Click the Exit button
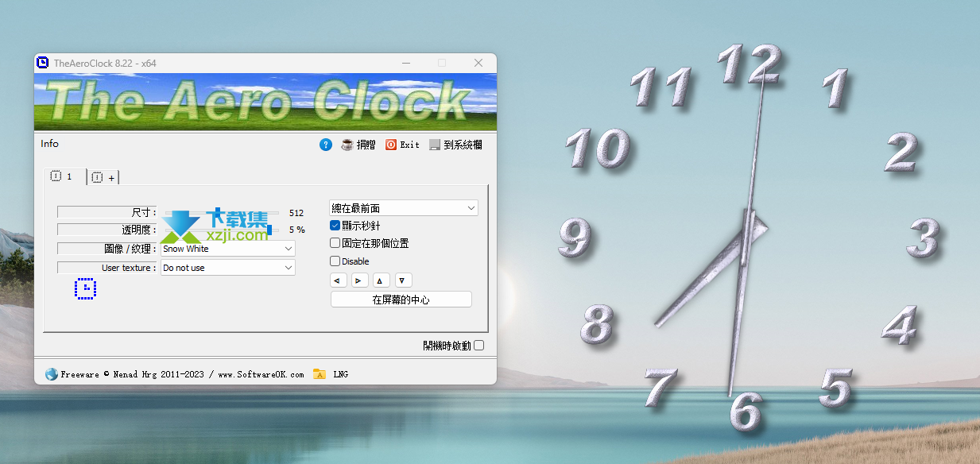Screen dimensions: 980x464 pyautogui.click(x=402, y=145)
